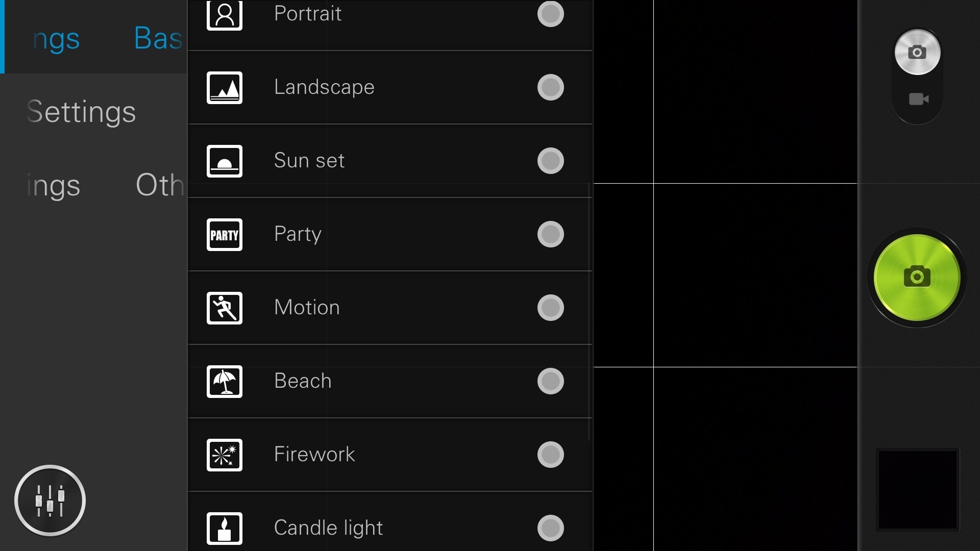Open the settings sliders icon
Image resolution: width=980 pixels, height=551 pixels.
coord(50,500)
